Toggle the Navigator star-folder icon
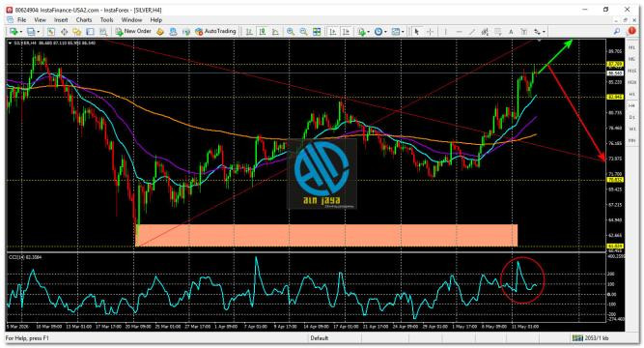Screen dimensions: 644x348 [x=77, y=31]
